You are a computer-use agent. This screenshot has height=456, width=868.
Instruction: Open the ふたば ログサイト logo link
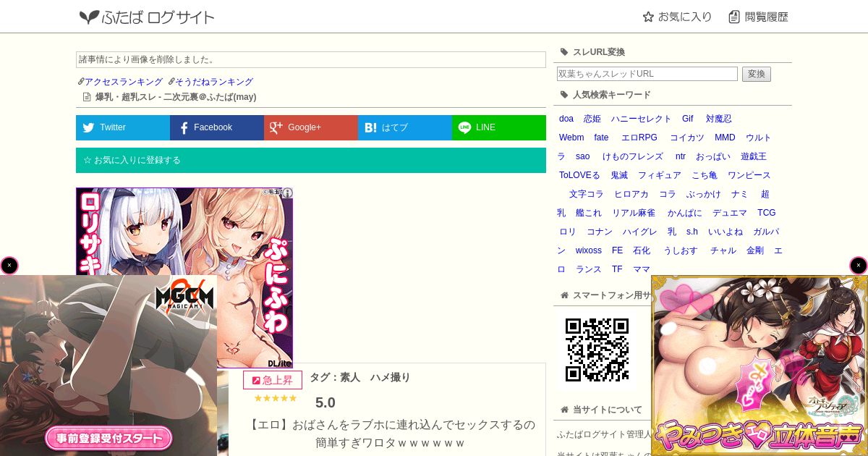click(147, 17)
